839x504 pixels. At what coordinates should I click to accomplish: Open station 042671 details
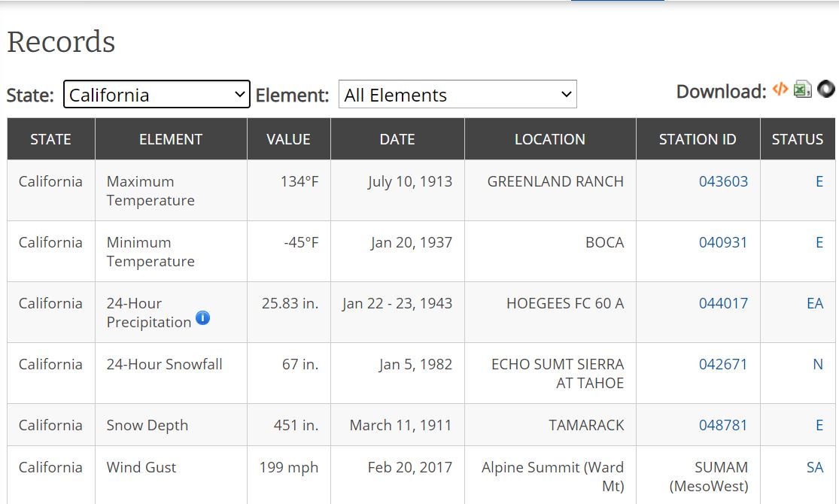pyautogui.click(x=723, y=364)
